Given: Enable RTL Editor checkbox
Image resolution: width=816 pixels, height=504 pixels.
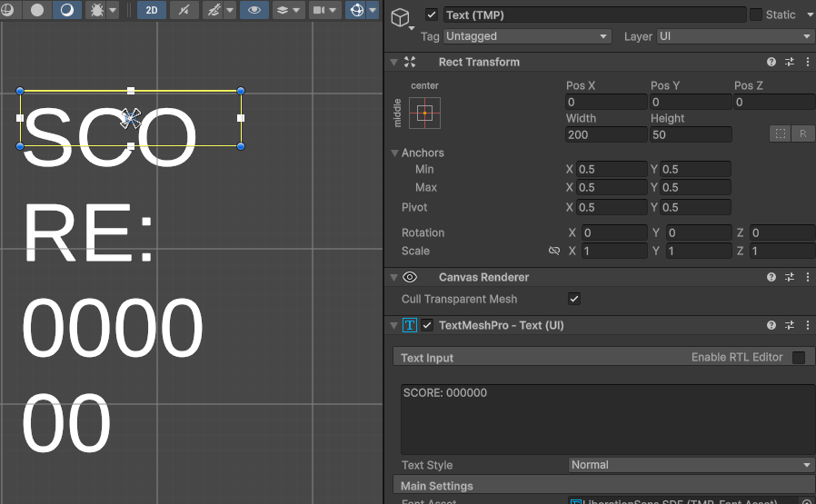Looking at the screenshot, I should 799,357.
